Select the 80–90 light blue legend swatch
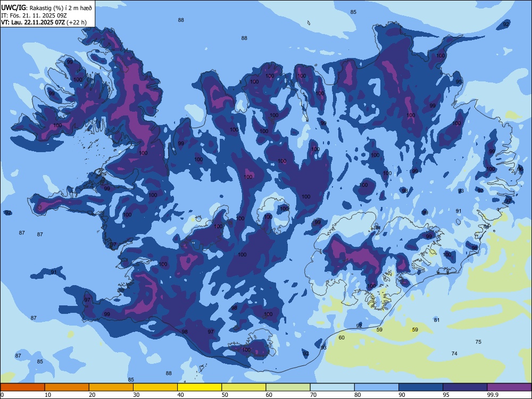 [x=377, y=387]
